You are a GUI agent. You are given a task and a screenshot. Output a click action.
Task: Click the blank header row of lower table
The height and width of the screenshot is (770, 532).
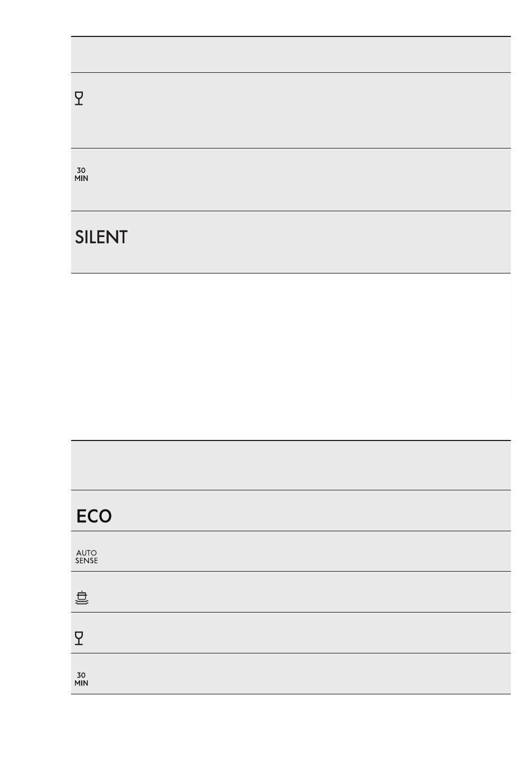coord(291,465)
